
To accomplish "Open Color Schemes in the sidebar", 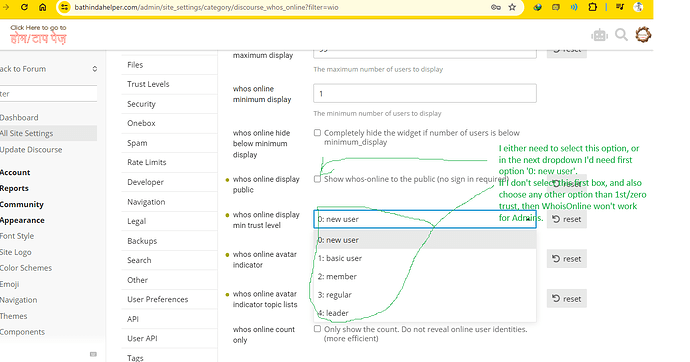I will (26, 268).
